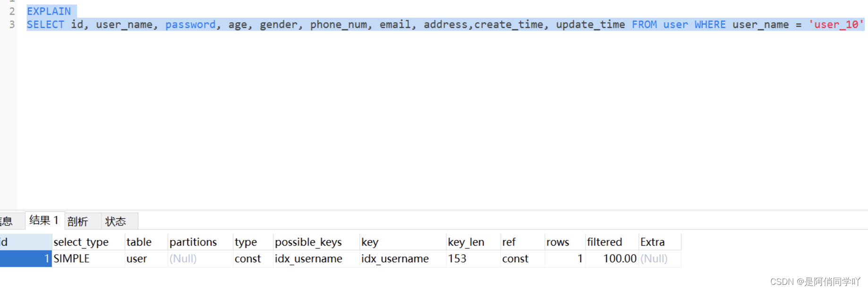Select idx_username under possible_keys column
This screenshot has height=291, width=868.
coord(316,259)
